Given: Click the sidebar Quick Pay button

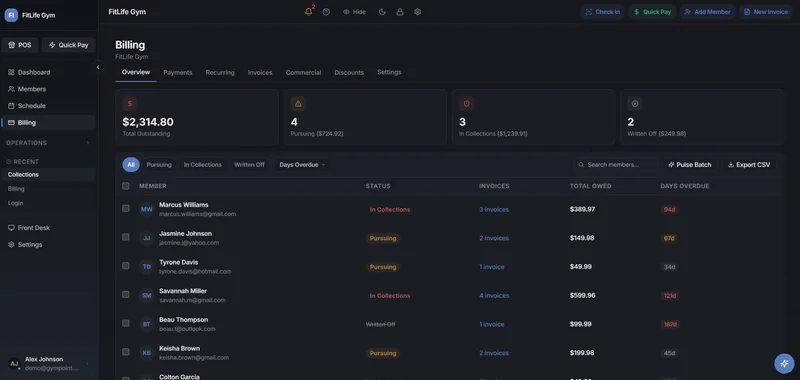Looking at the screenshot, I should click(x=68, y=45).
